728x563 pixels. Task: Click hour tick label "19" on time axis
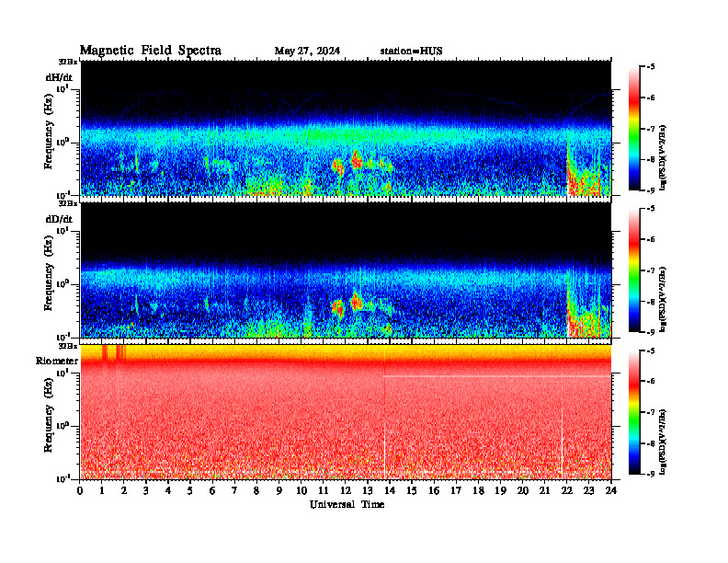[x=500, y=490]
